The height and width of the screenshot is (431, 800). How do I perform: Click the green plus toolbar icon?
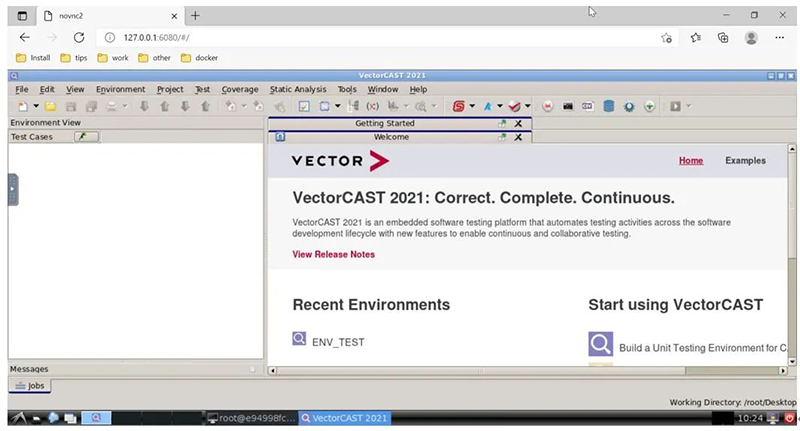click(x=649, y=107)
